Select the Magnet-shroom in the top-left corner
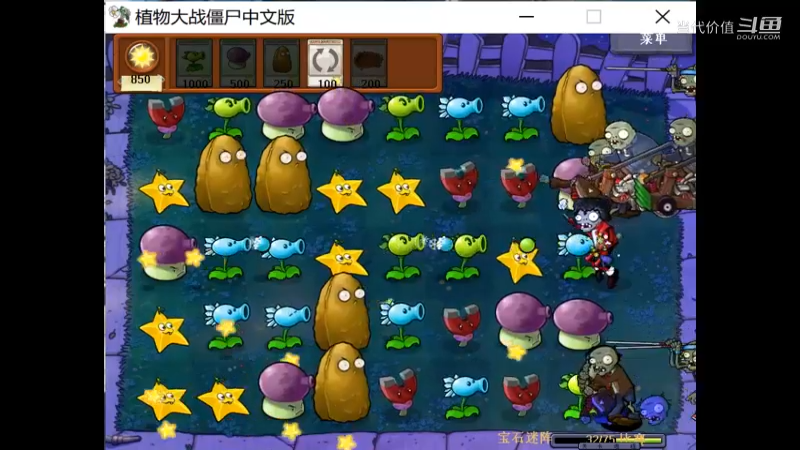 (x=166, y=117)
